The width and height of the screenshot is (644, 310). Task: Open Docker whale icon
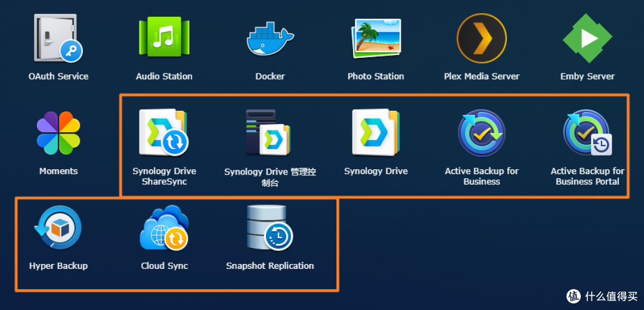point(270,39)
